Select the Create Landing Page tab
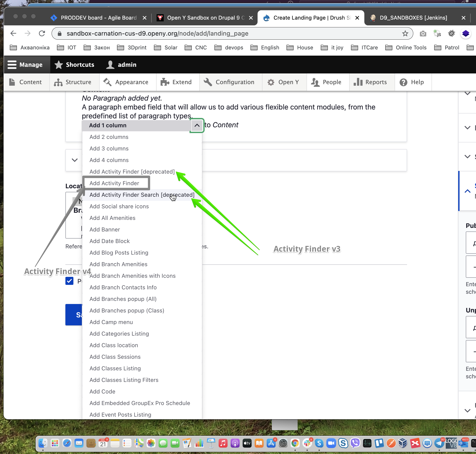This screenshot has height=454, width=476. [311, 18]
